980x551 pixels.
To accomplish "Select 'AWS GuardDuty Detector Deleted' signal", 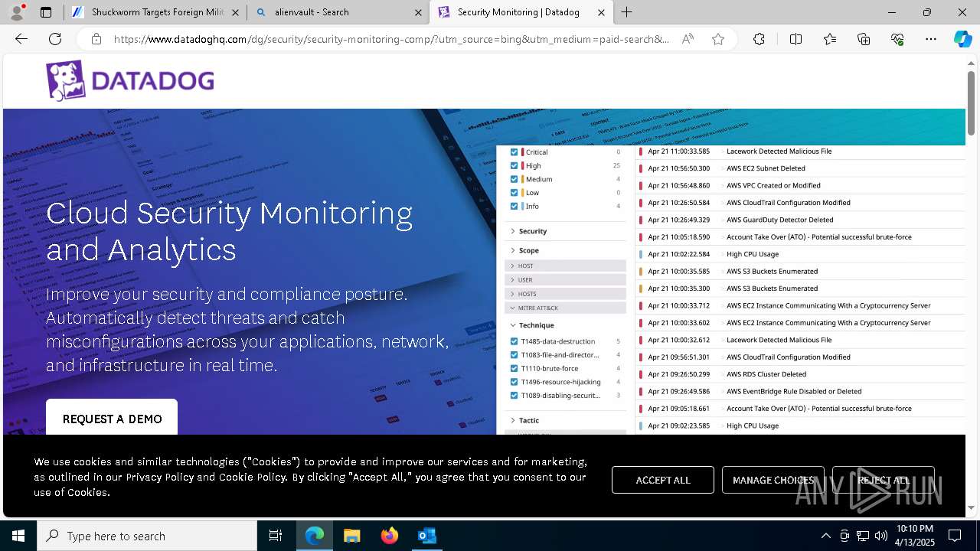I will pyautogui.click(x=800, y=220).
